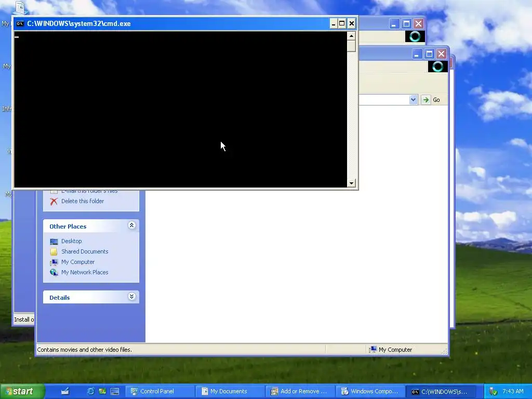Click green Go arrow icon
Viewport: 532px width, 399px height.
(x=425, y=100)
